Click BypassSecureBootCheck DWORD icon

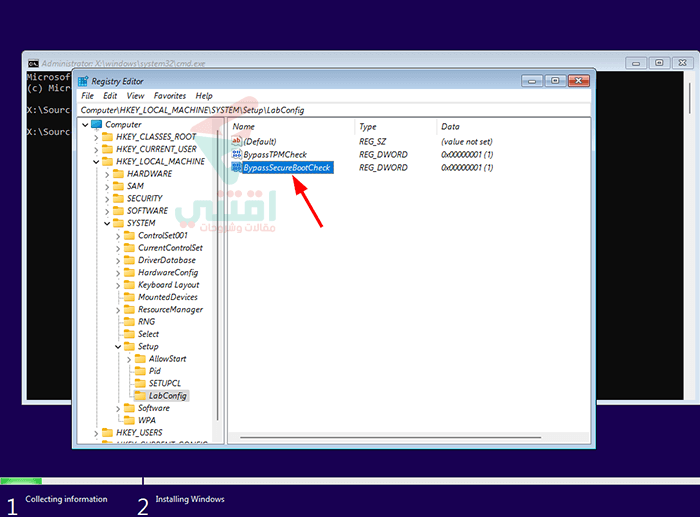coord(237,167)
